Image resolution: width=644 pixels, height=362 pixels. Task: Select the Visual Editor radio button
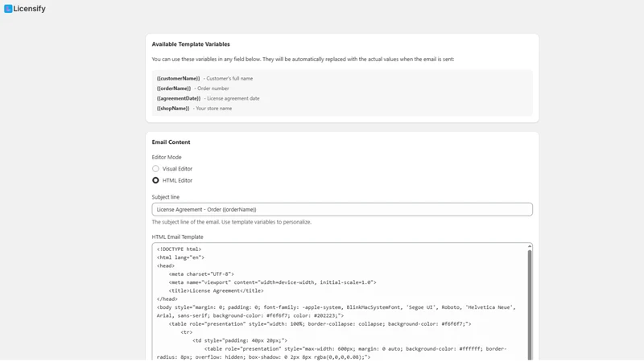(155, 169)
